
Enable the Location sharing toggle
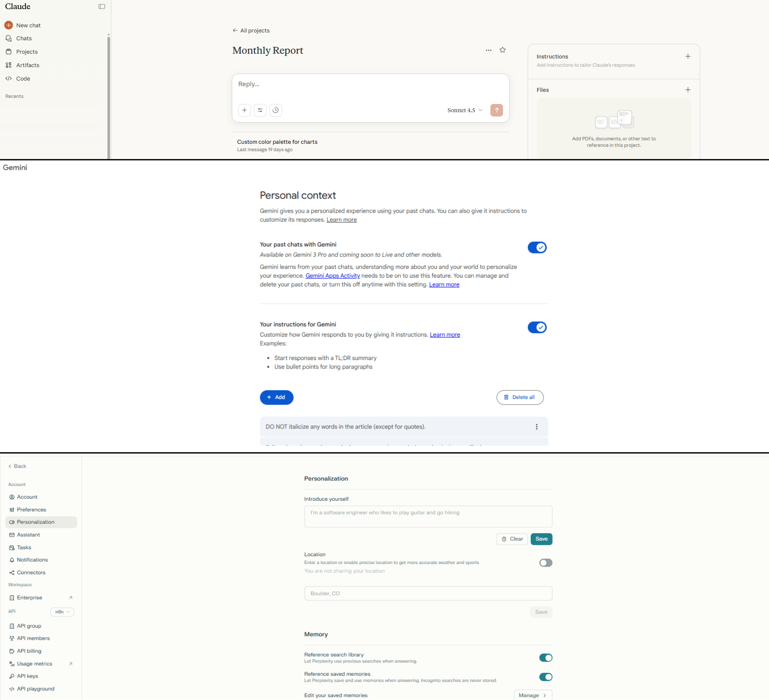pyautogui.click(x=546, y=563)
